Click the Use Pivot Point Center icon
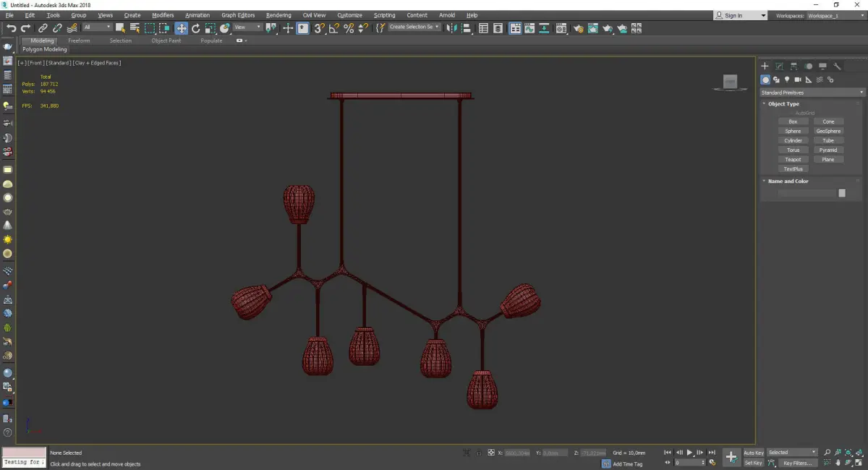Viewport: 868px width, 470px height. tap(271, 28)
